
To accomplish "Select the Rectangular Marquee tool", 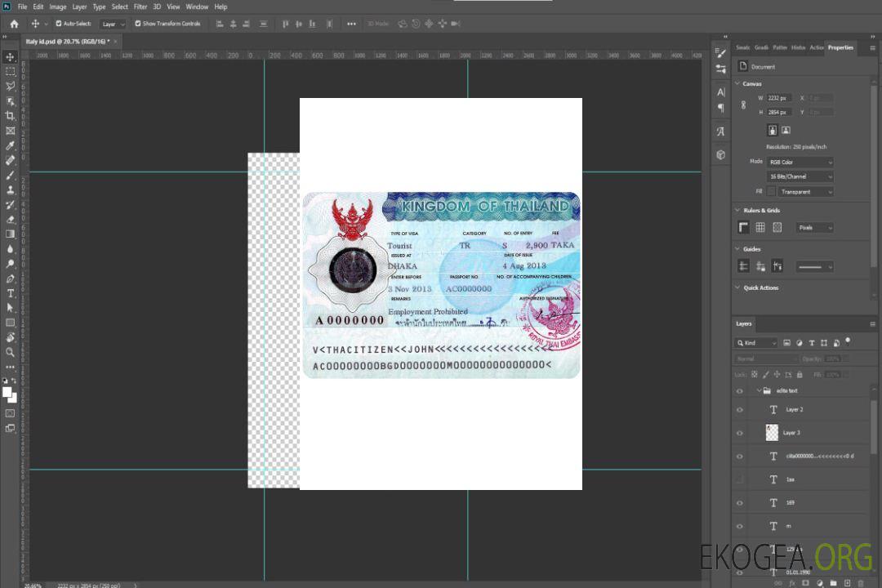I will 10,72.
